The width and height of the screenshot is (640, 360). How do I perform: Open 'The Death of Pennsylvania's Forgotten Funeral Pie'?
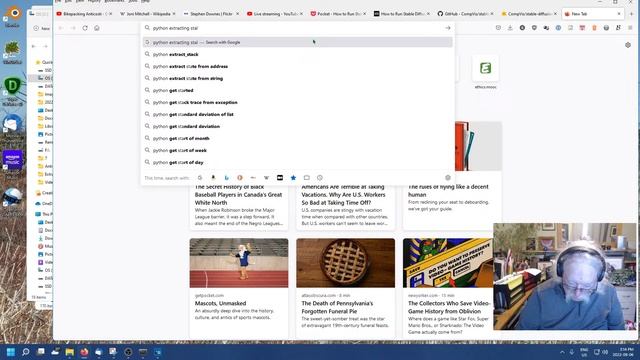coord(337,307)
